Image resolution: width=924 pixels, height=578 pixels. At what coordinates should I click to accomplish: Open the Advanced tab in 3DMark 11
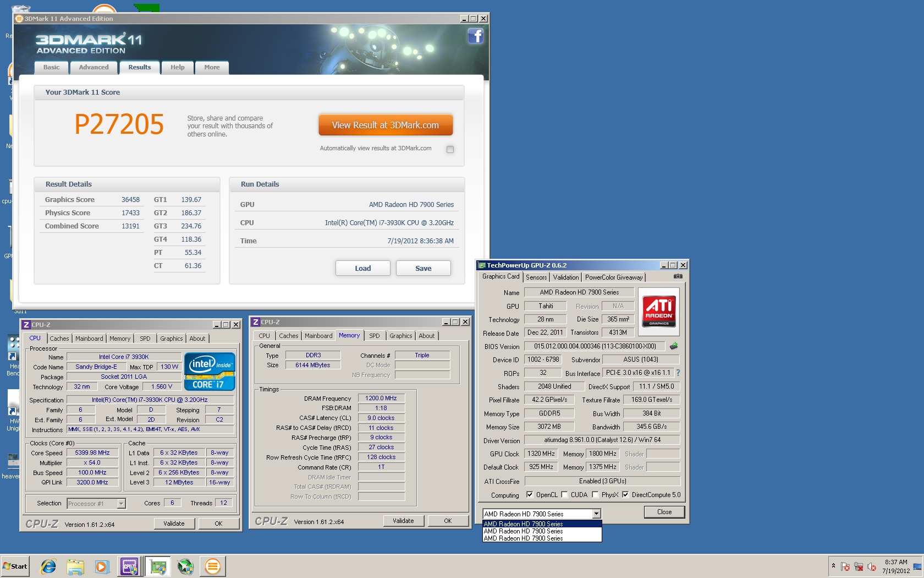click(x=94, y=67)
